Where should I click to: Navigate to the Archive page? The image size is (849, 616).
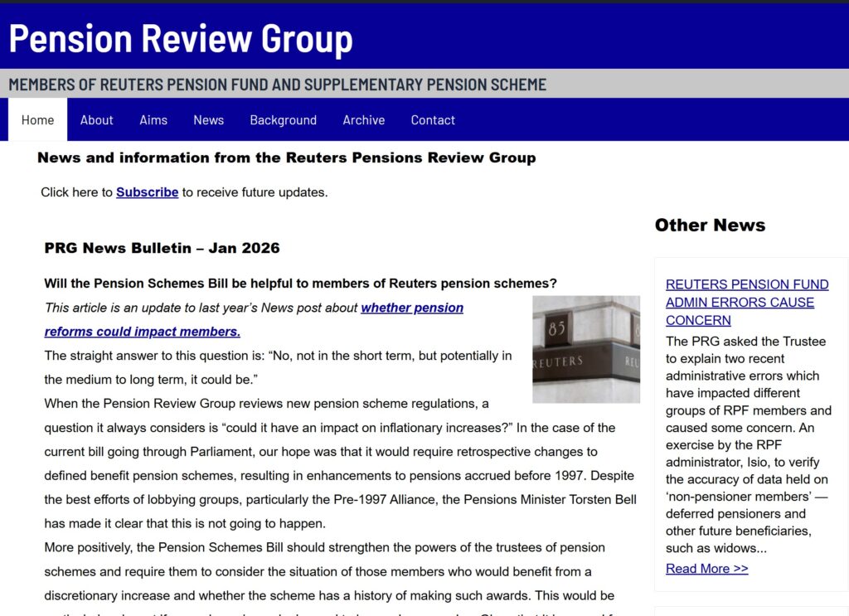coord(363,119)
